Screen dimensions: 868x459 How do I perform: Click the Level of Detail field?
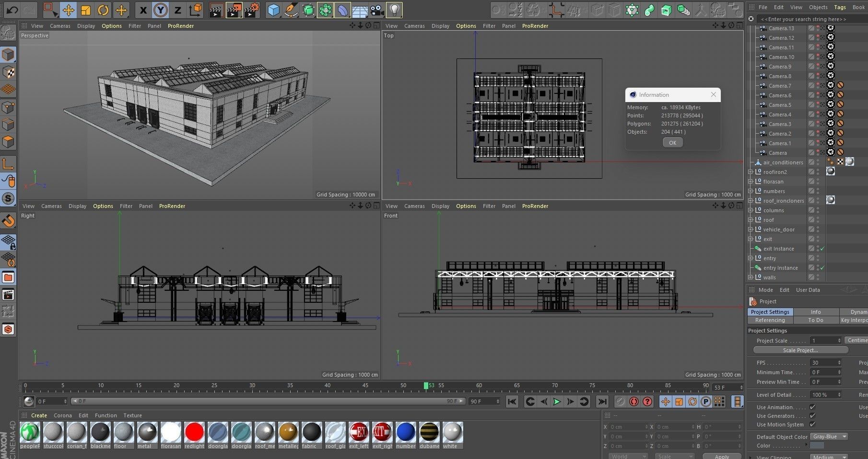825,395
